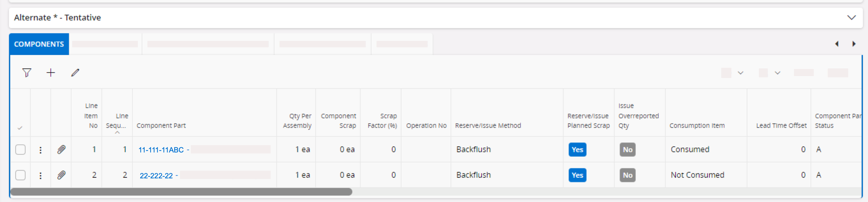Open attachments paperclip for part 11-111-11ABC
Viewport: 868px width, 202px height.
tap(61, 149)
